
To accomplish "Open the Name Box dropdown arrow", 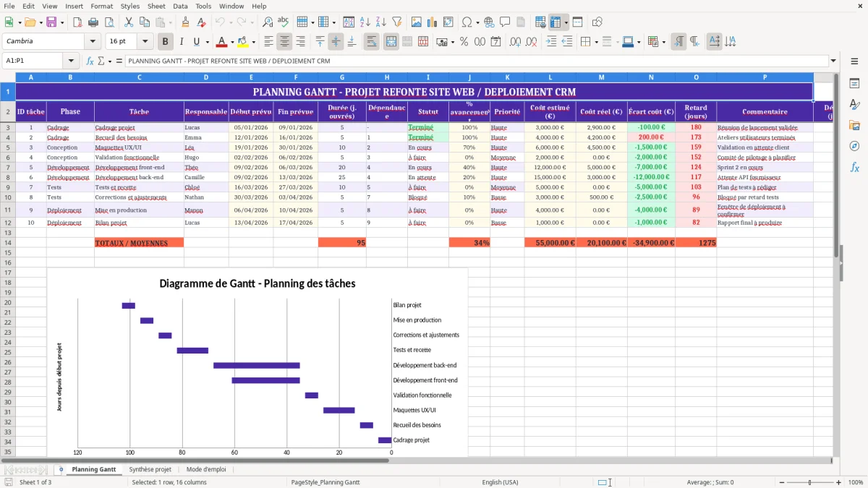I will [x=71, y=61].
